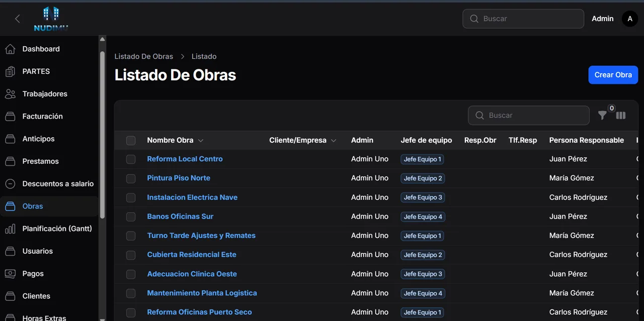The width and height of the screenshot is (644, 321).
Task: Click the Resp.Obr column header
Action: click(480, 140)
